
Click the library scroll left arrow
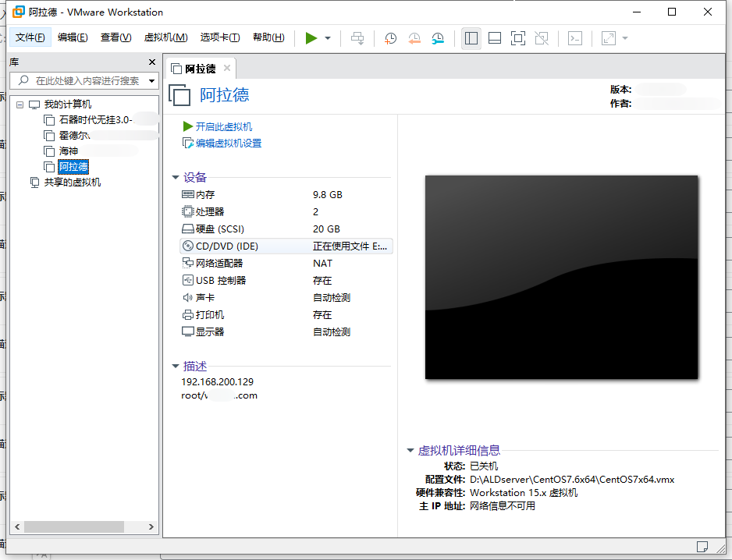coord(17,527)
